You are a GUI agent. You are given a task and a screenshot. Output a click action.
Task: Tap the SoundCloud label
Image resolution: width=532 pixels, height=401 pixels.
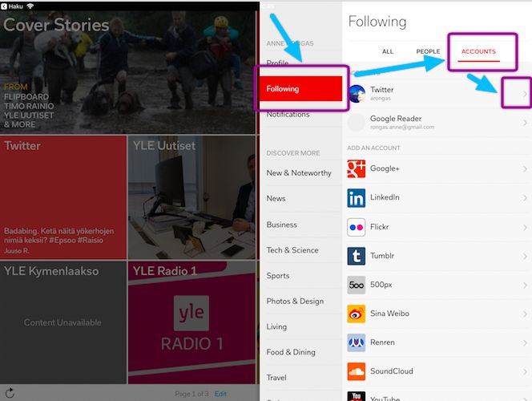(x=392, y=371)
